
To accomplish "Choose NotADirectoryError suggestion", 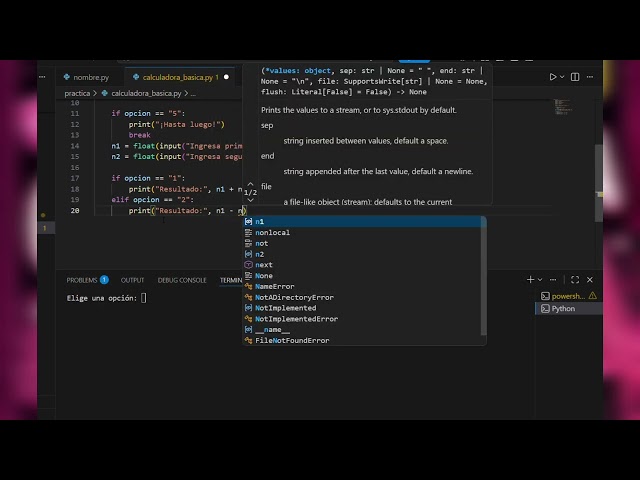I will [x=362, y=298].
